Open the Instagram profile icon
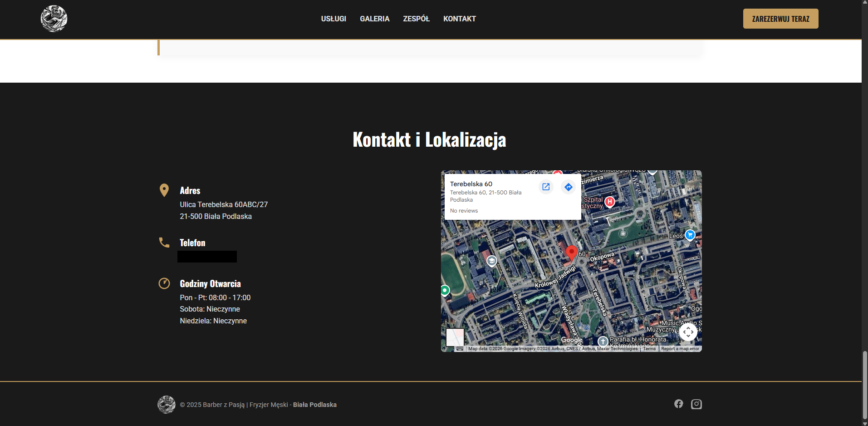The image size is (868, 426). 696,404
